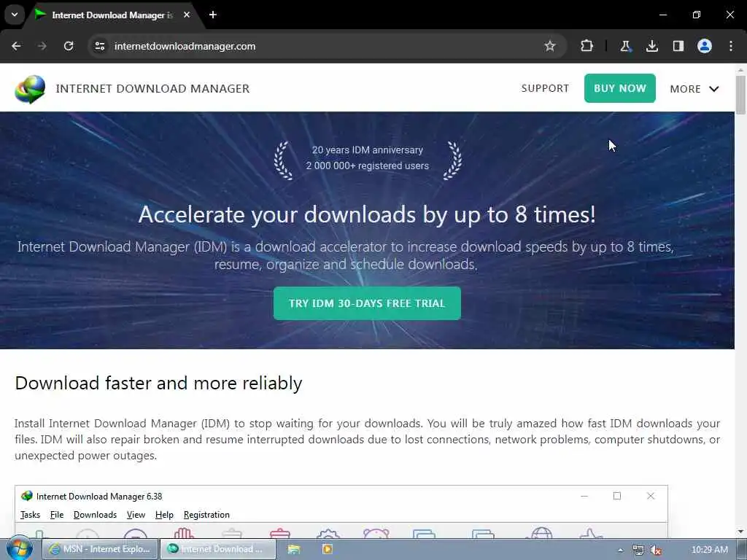Click the IDM globe logo
The image size is (747, 560).
30,89
